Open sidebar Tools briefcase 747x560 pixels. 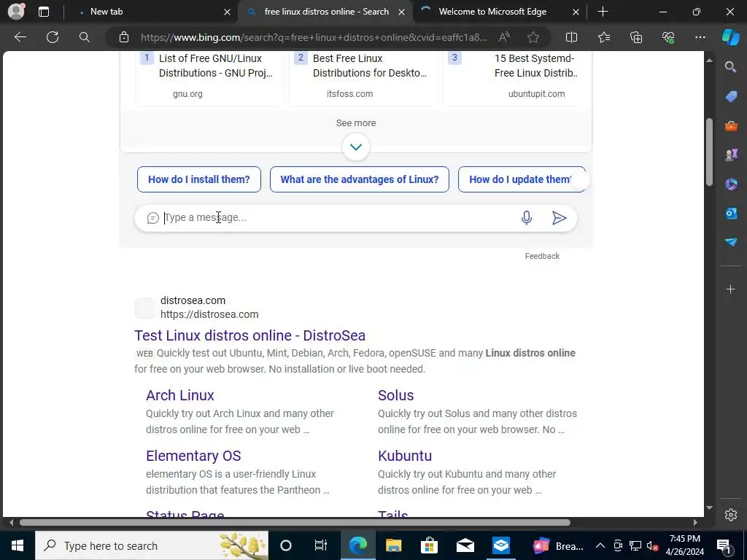point(731,126)
